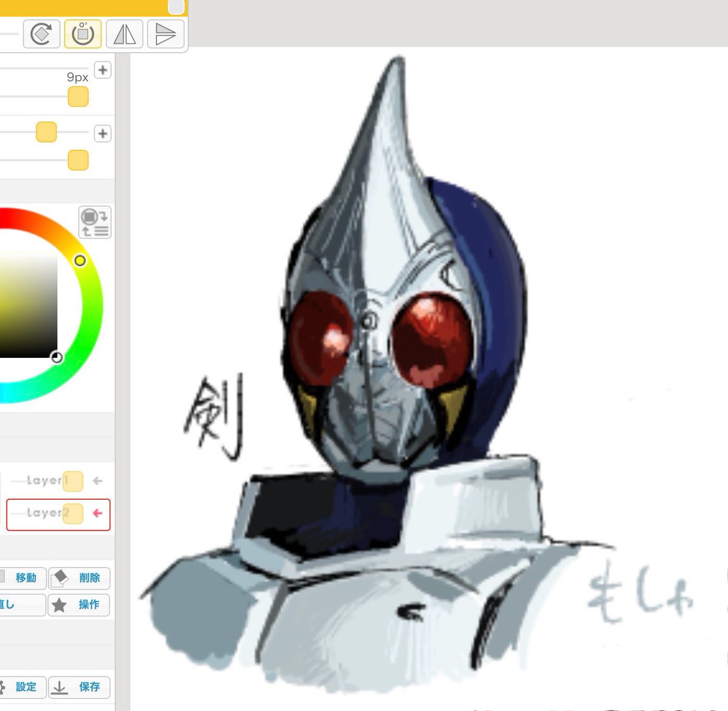This screenshot has width=728, height=711.
Task: Click the pink arrow next to Layer2
Action: (98, 513)
